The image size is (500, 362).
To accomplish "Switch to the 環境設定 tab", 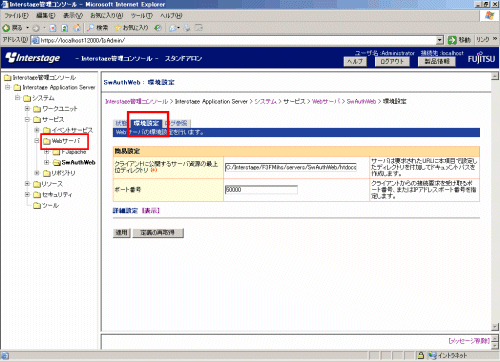I will [x=146, y=123].
